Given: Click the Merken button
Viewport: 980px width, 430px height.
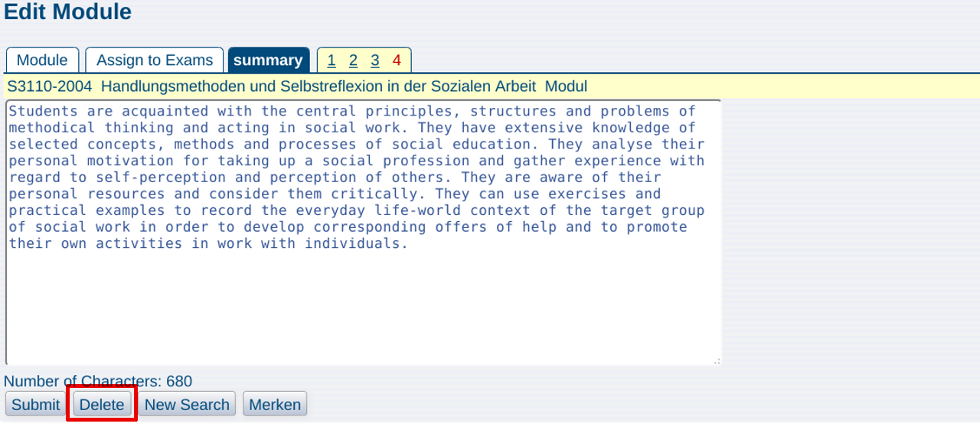Looking at the screenshot, I should [x=275, y=404].
